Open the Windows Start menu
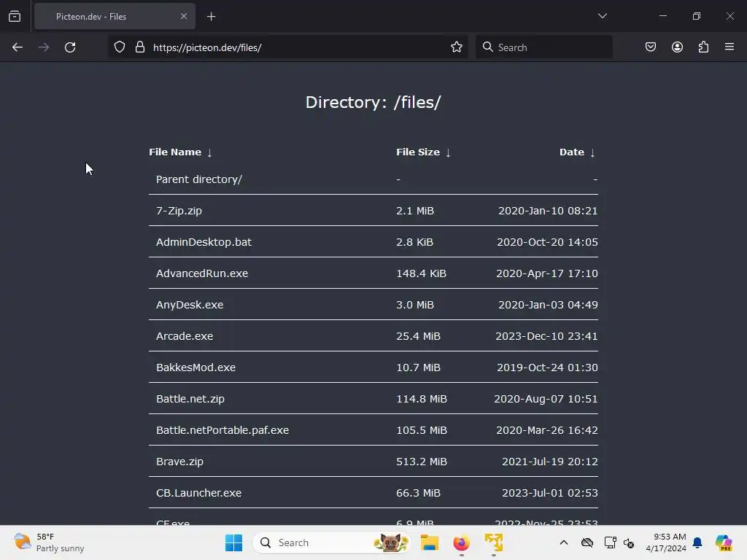The image size is (747, 560). pos(233,542)
